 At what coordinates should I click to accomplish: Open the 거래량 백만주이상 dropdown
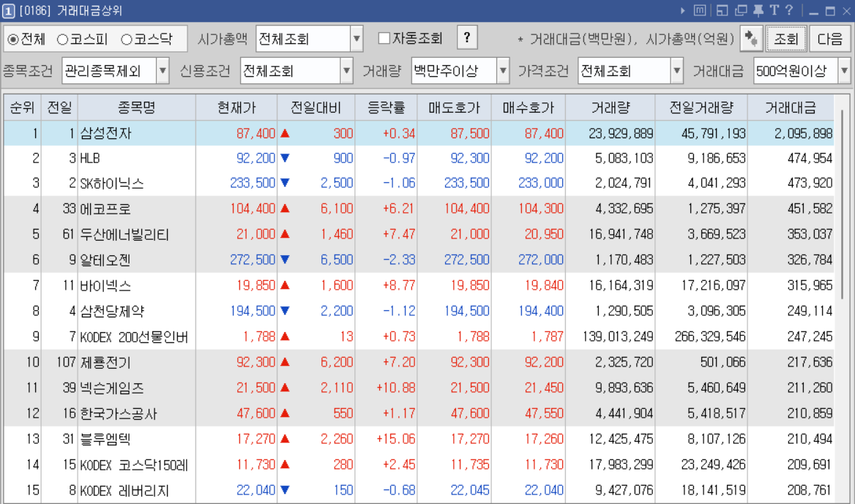[503, 71]
